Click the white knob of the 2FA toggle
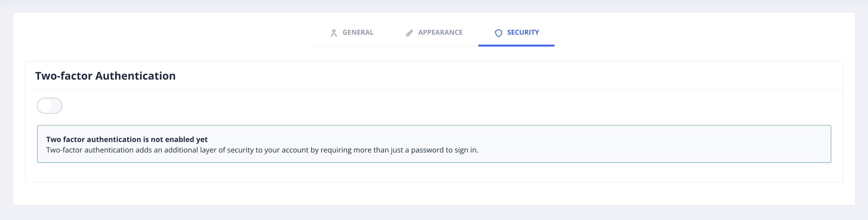 point(45,106)
